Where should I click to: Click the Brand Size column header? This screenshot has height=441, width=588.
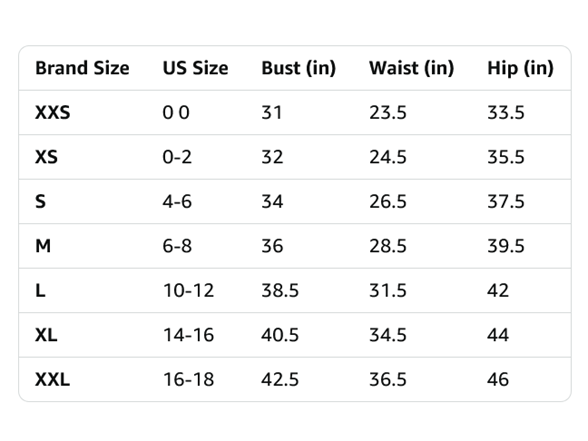(x=82, y=68)
